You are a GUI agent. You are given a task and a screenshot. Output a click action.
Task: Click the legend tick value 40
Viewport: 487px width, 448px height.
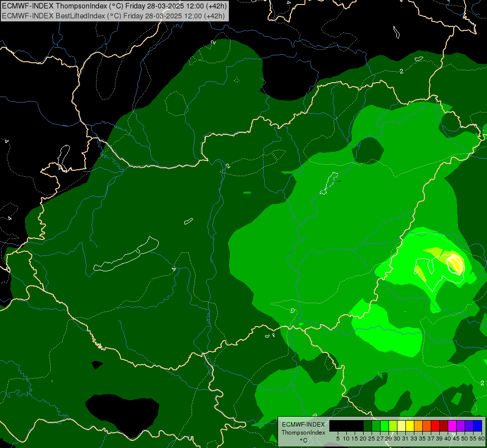pos(448,439)
